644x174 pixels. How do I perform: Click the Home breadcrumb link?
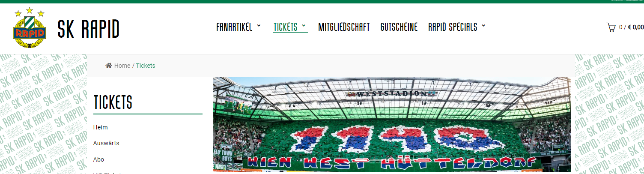click(122, 66)
